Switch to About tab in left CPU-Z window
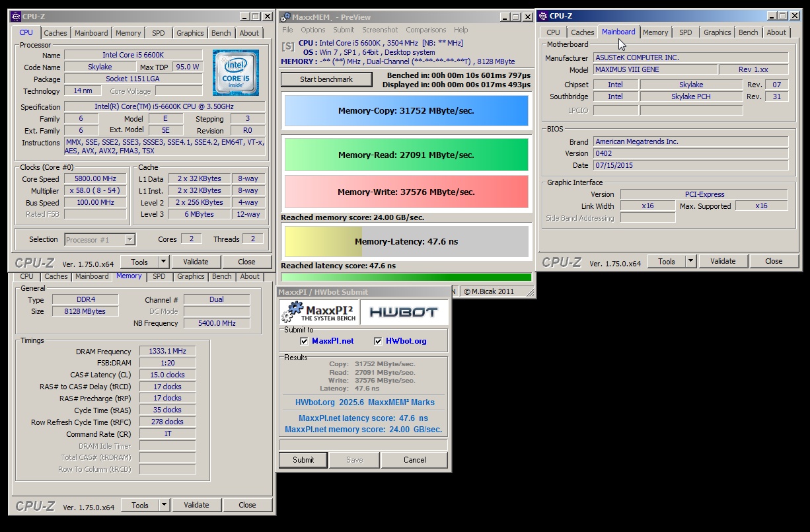Screen dimensions: 810x532 click(x=249, y=33)
